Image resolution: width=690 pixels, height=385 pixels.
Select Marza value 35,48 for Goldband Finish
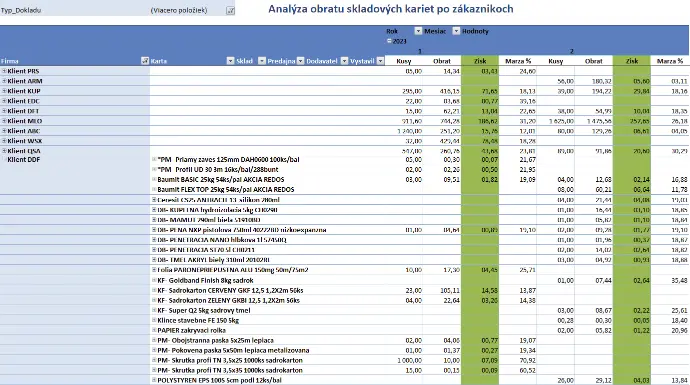point(679,280)
